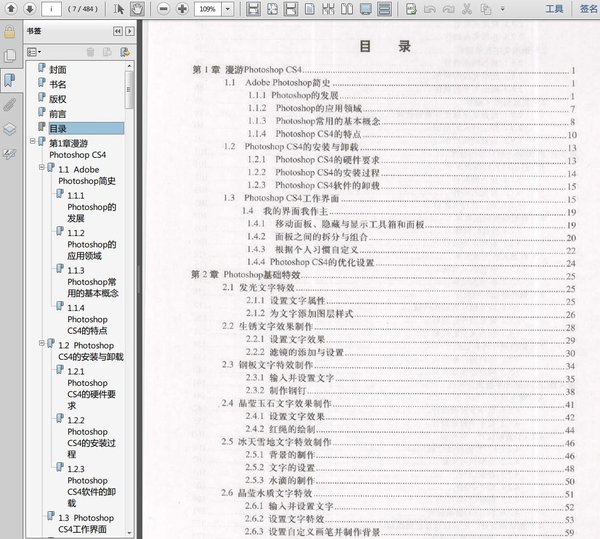Open the page thumbnails sidebar panel
The height and width of the screenshot is (539, 600).
tap(10, 56)
